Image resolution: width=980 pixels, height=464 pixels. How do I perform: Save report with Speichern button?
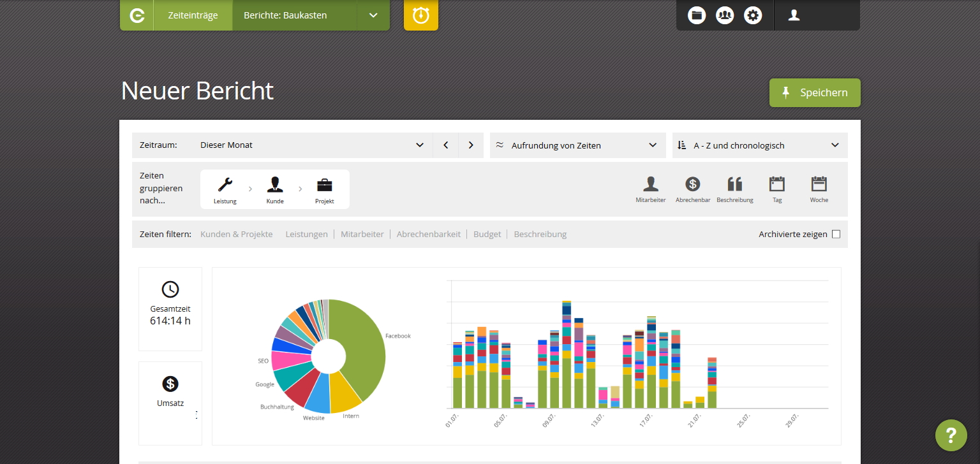[815, 92]
